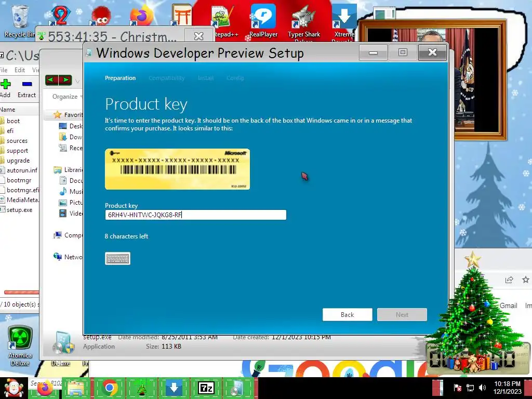Click the Chrome bookmark star icon
Viewport: 532px width, 399px height.
(526, 280)
